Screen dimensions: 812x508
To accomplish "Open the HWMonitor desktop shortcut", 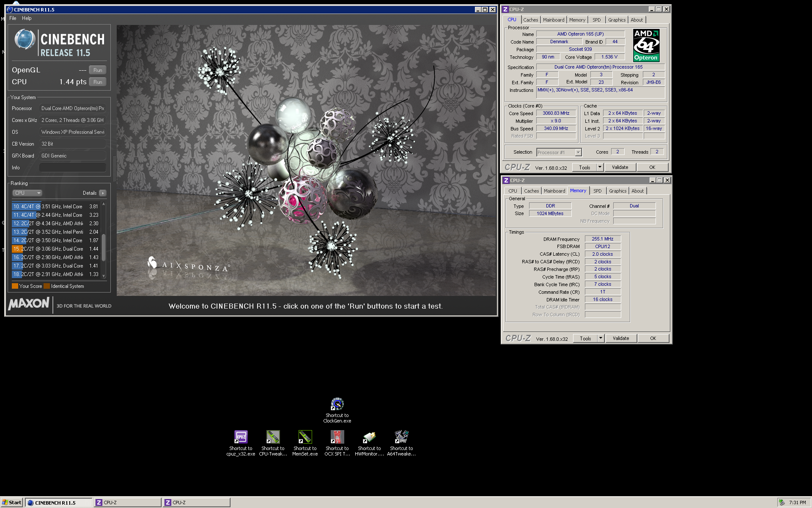I will click(x=369, y=443).
